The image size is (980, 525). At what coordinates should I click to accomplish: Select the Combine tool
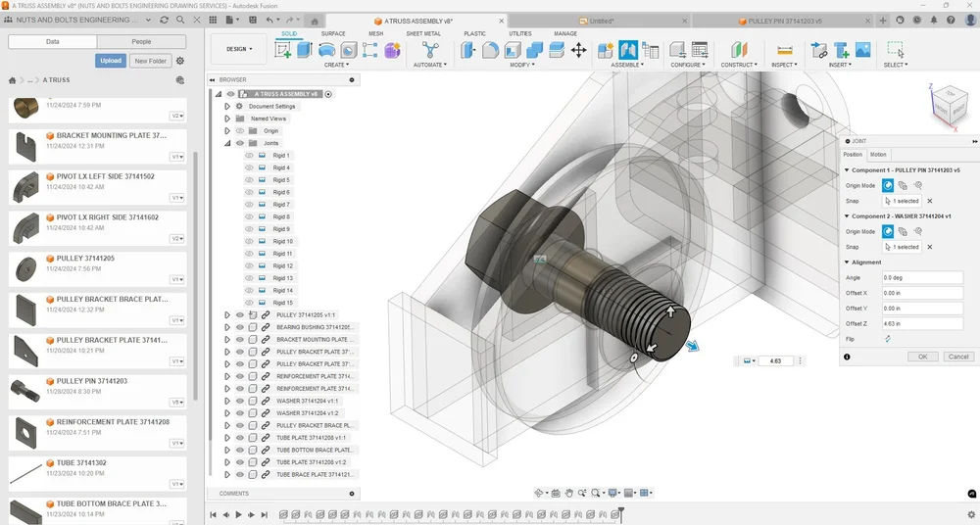534,50
